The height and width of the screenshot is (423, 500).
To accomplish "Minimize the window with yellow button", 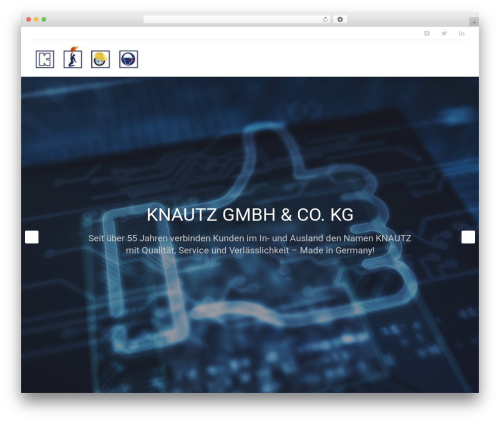I will [36, 19].
